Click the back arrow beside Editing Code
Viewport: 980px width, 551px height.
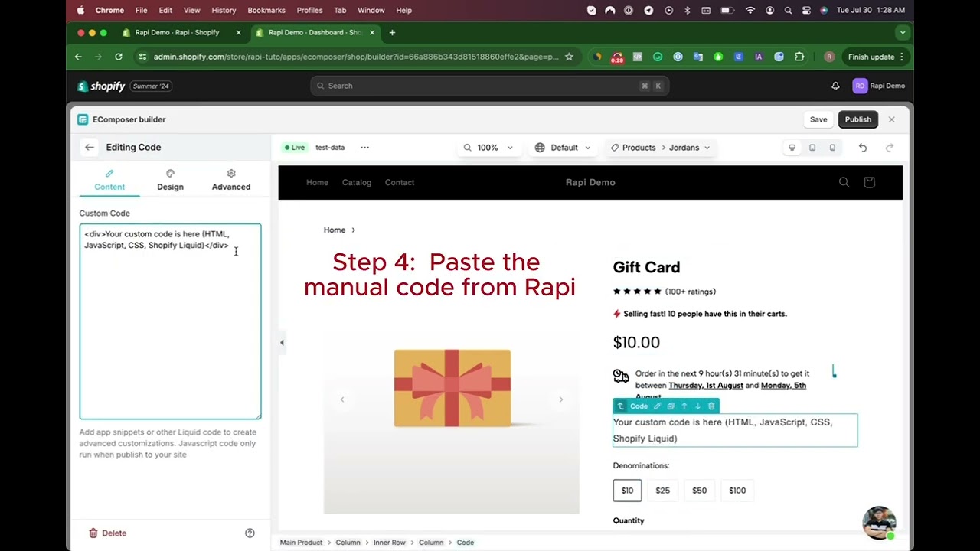(90, 147)
